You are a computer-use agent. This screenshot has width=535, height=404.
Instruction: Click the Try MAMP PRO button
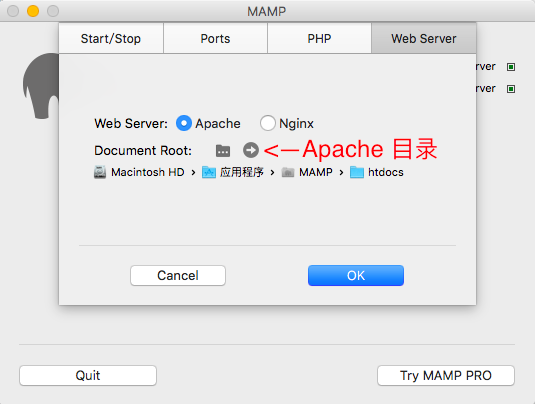coord(446,375)
